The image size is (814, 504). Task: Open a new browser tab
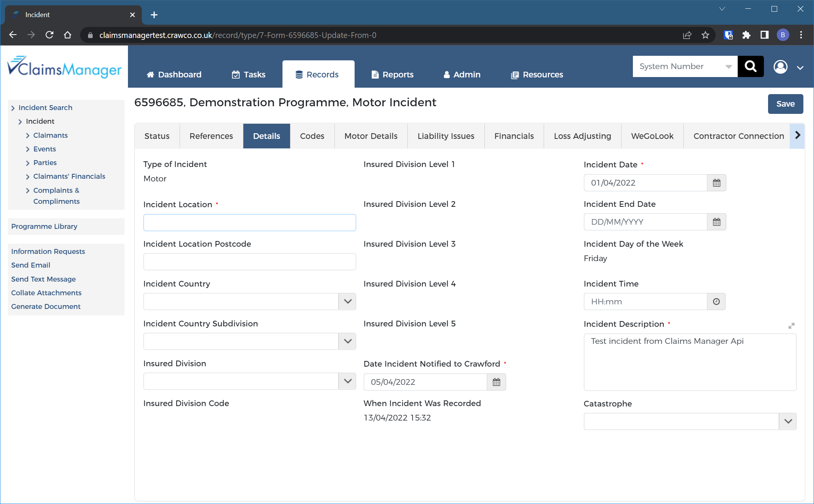pyautogui.click(x=154, y=15)
